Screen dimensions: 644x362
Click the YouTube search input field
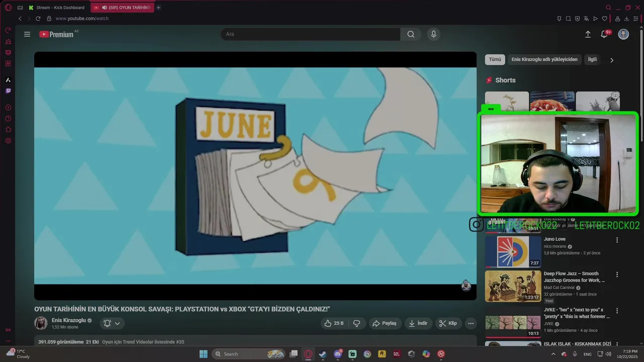(x=310, y=34)
